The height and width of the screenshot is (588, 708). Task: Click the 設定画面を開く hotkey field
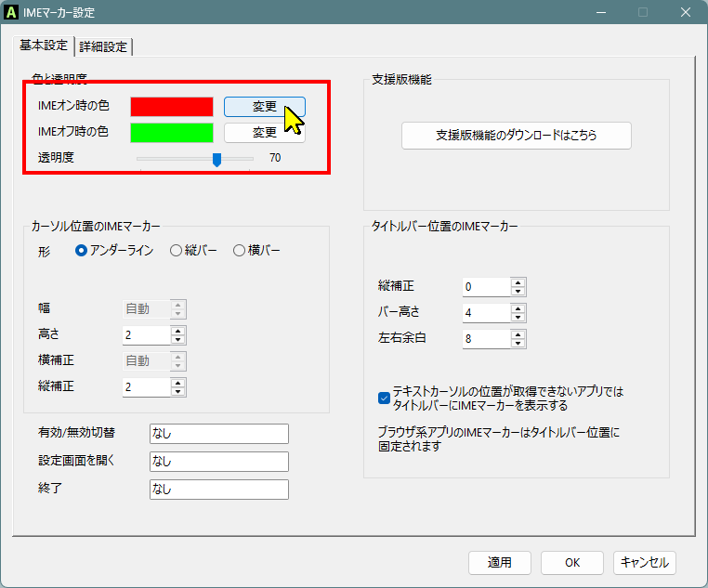pos(219,462)
